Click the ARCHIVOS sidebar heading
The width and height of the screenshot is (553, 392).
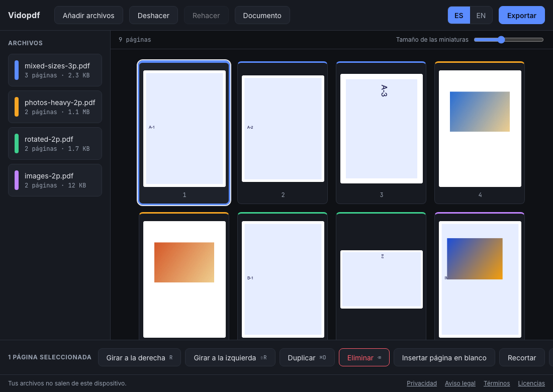pos(26,43)
